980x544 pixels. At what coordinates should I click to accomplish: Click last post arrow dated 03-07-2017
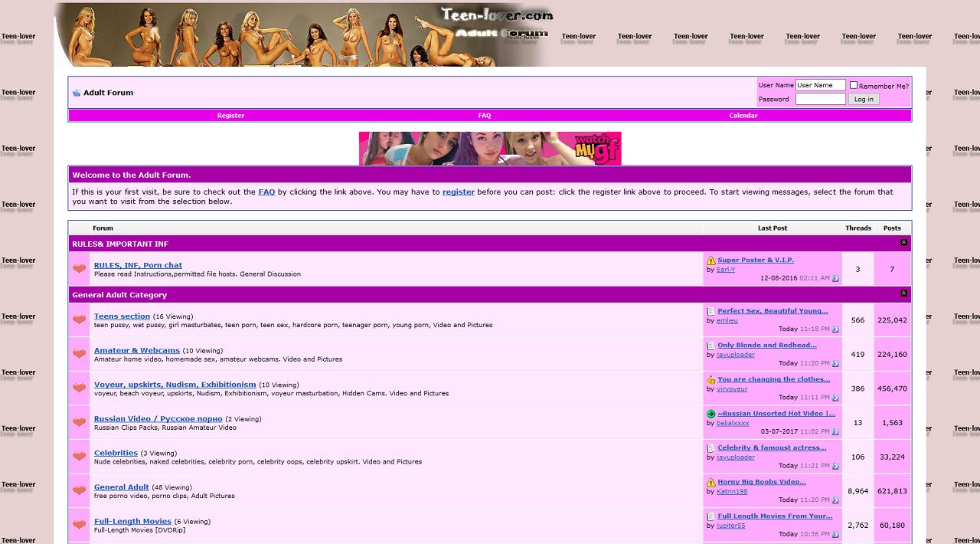point(835,432)
